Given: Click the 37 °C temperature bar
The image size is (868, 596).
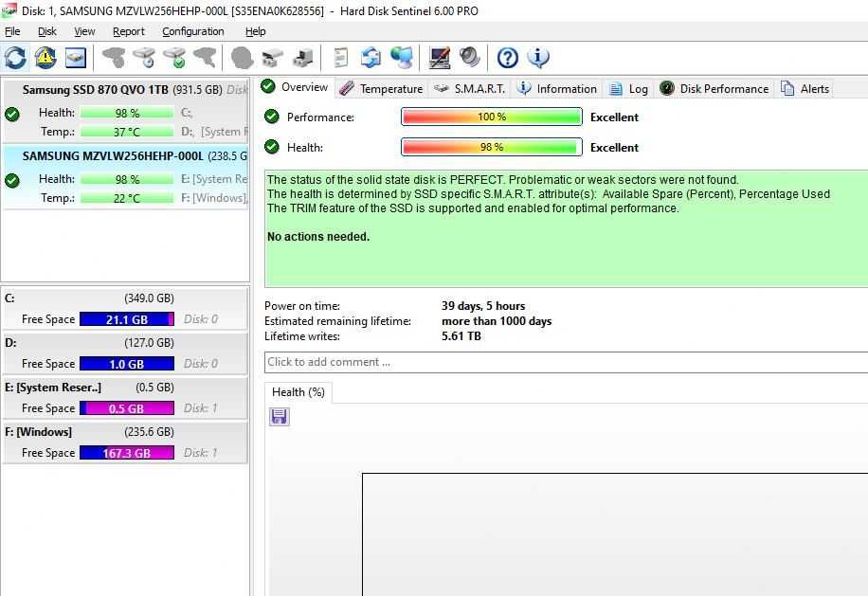Looking at the screenshot, I should [x=127, y=132].
